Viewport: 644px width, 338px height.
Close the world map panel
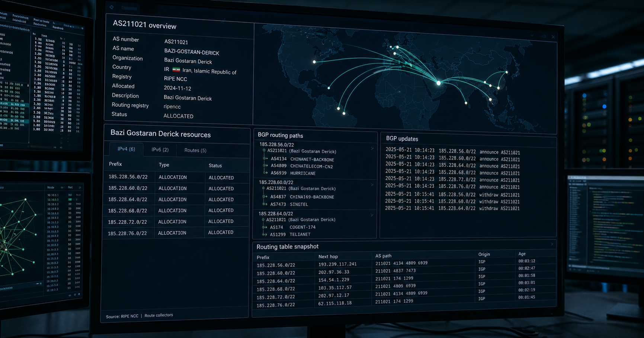tap(553, 37)
